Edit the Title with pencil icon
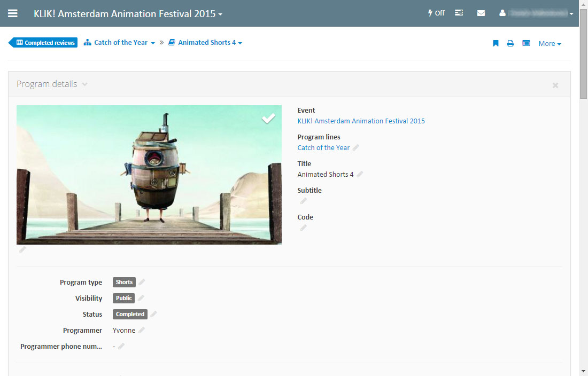Viewport: 588px width, 376px height. pos(360,175)
